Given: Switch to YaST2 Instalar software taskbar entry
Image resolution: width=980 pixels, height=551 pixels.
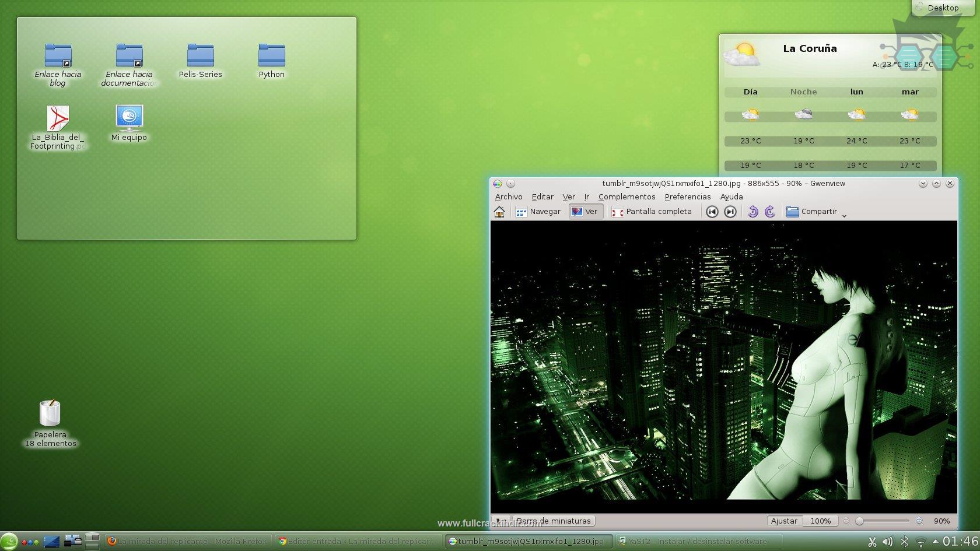Looking at the screenshot, I should click(x=699, y=541).
